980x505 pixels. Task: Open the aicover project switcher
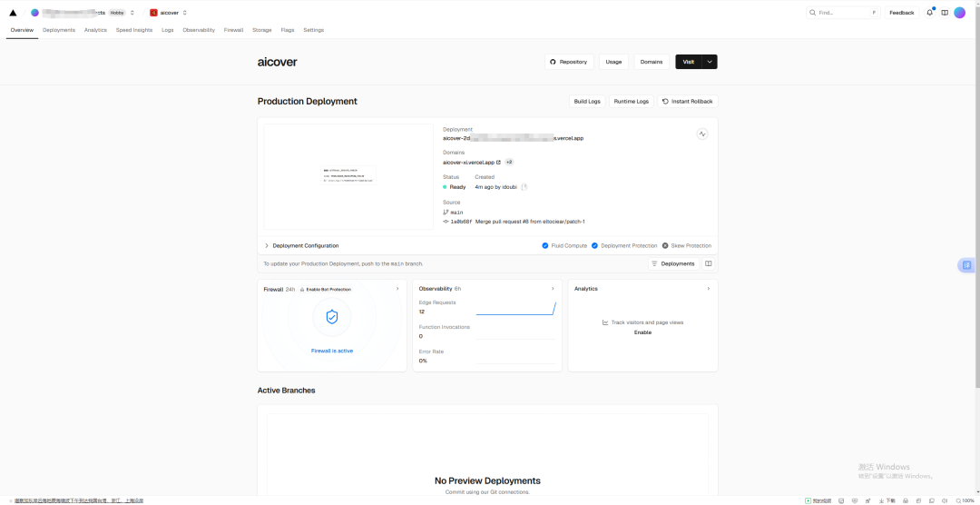click(x=169, y=13)
